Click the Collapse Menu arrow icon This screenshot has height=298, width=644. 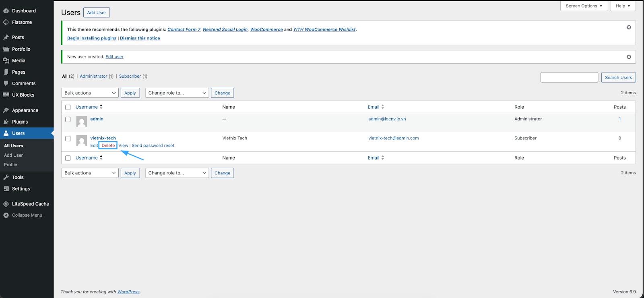tap(6, 215)
